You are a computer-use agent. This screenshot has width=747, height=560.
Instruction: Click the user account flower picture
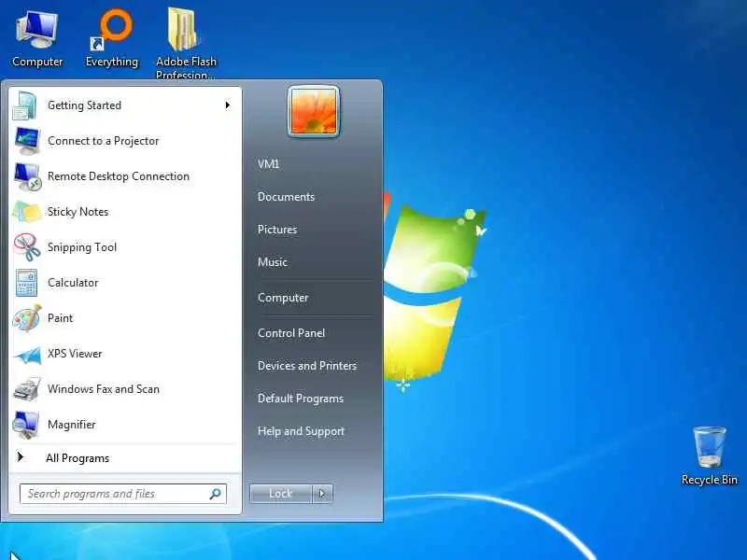click(x=314, y=111)
